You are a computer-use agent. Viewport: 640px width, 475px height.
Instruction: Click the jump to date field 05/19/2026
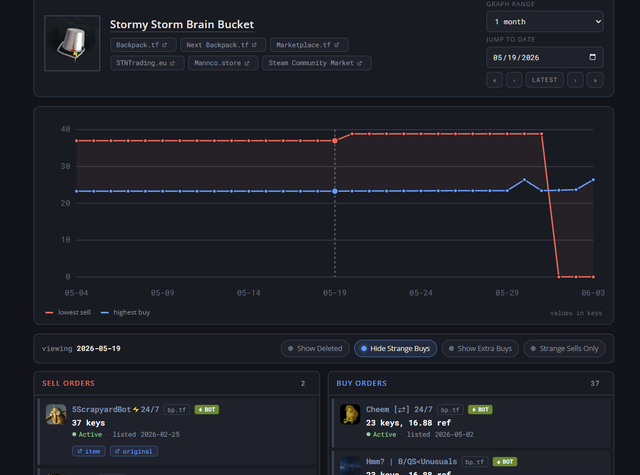click(544, 58)
